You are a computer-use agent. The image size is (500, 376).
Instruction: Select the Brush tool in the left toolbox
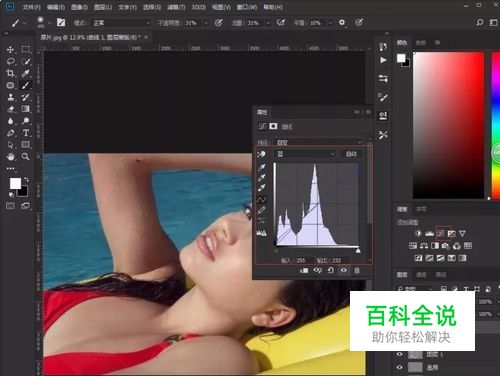coord(25,85)
